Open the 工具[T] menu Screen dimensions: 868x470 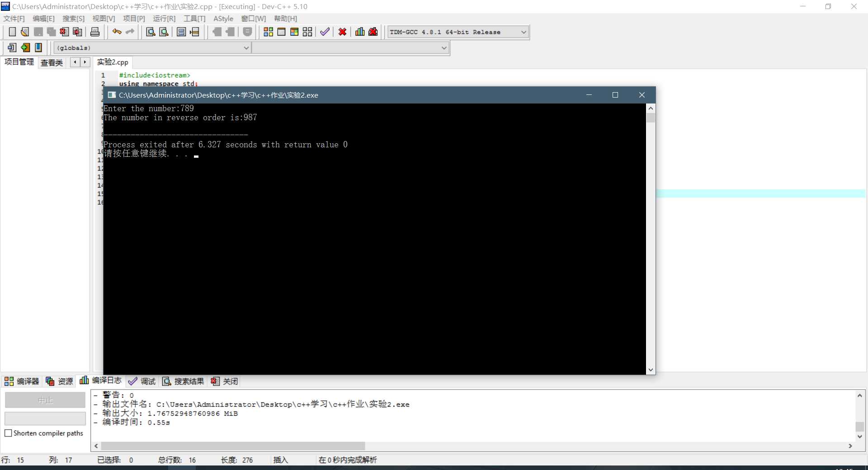pos(194,19)
